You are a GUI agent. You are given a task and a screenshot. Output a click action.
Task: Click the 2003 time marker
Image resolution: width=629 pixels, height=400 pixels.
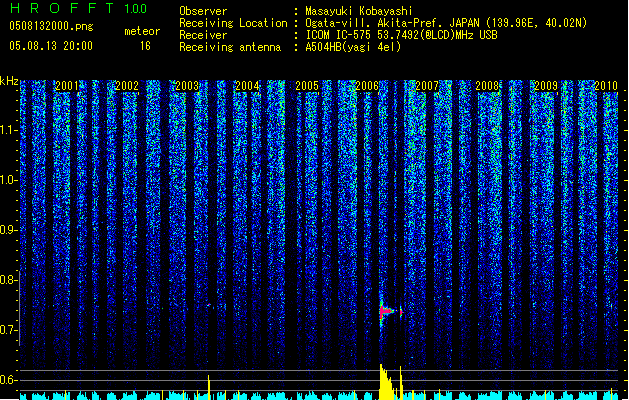point(187,86)
